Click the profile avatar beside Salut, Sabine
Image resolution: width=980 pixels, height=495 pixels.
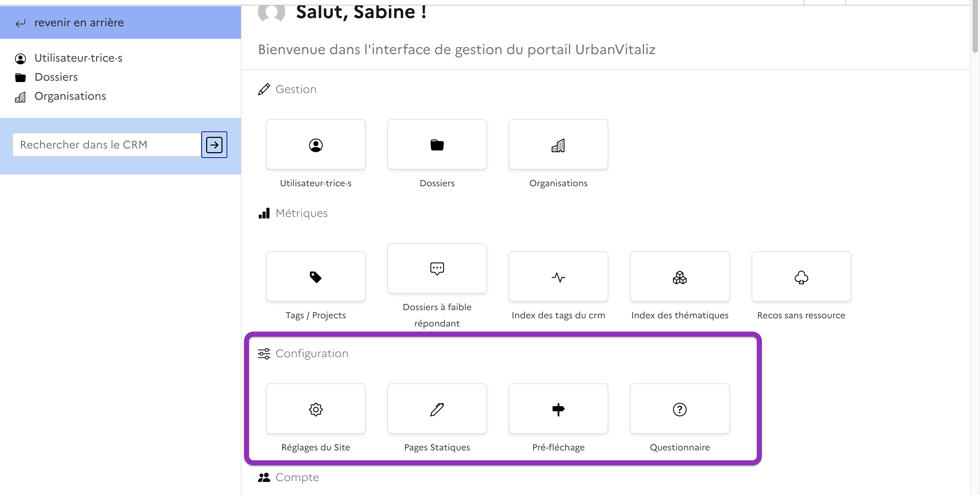click(x=271, y=12)
